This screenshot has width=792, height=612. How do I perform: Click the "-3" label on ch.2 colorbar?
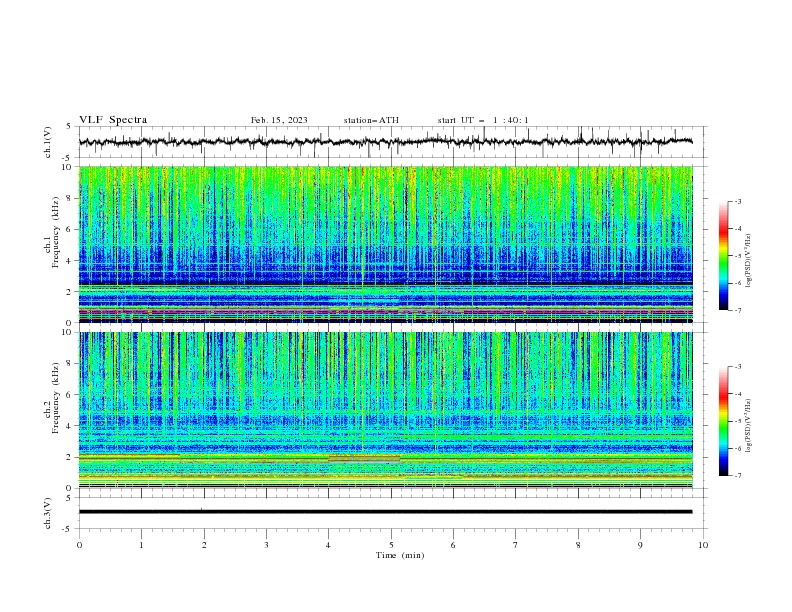[737, 367]
